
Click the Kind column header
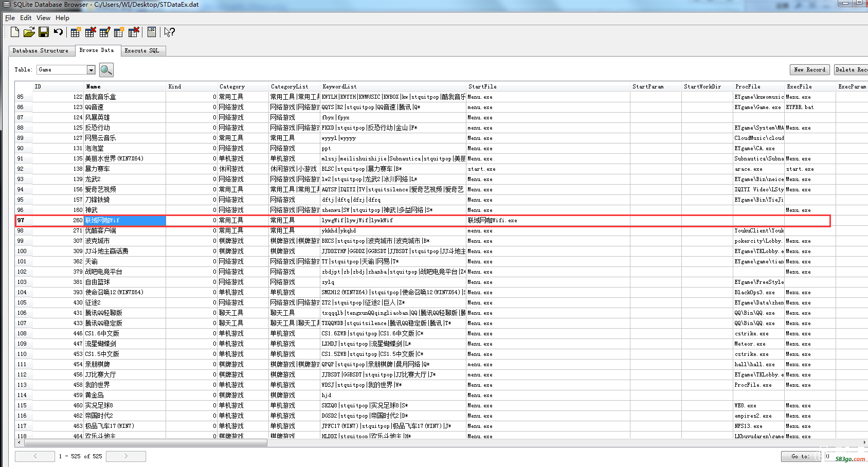pos(192,86)
